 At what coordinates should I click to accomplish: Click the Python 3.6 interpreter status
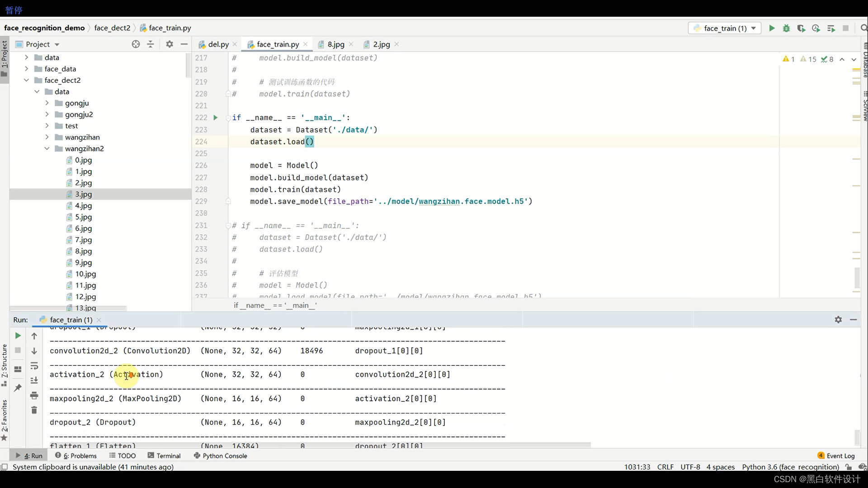click(790, 467)
